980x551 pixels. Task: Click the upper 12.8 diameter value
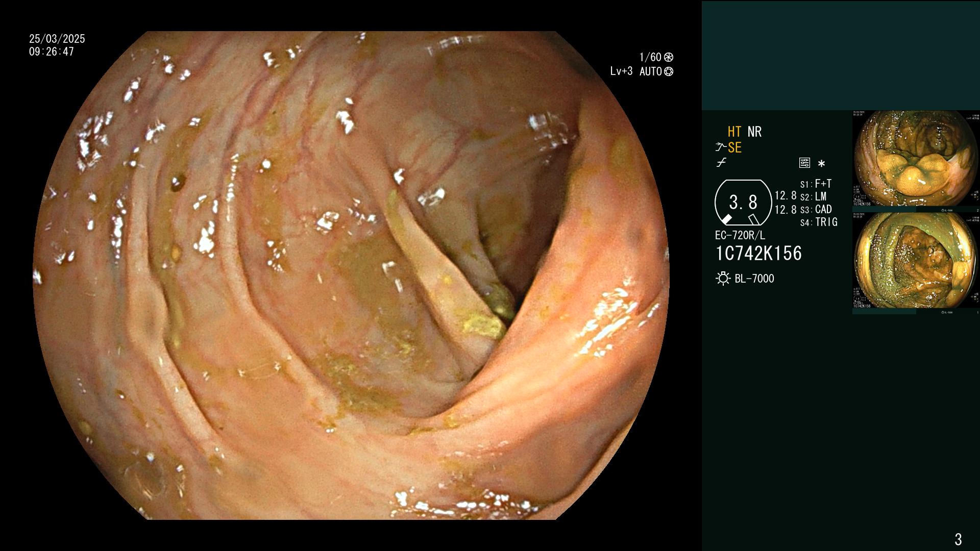(x=786, y=195)
